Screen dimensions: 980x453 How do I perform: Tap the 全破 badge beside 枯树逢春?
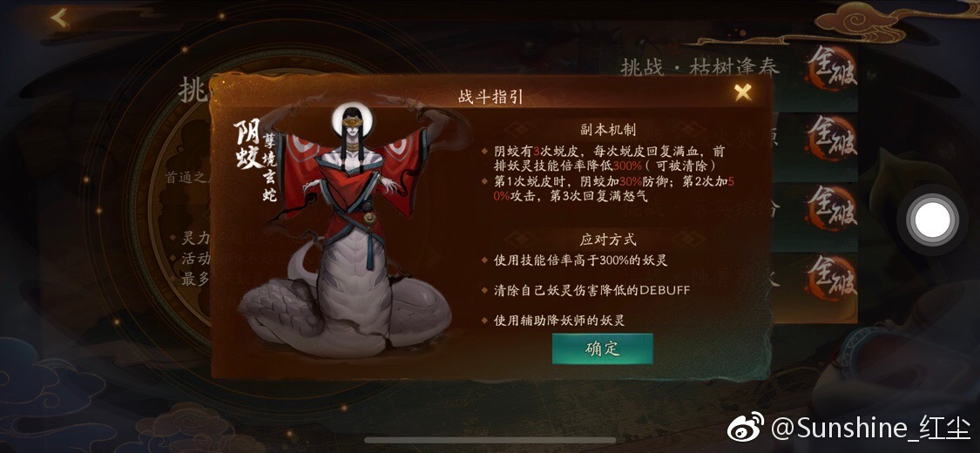[831, 68]
